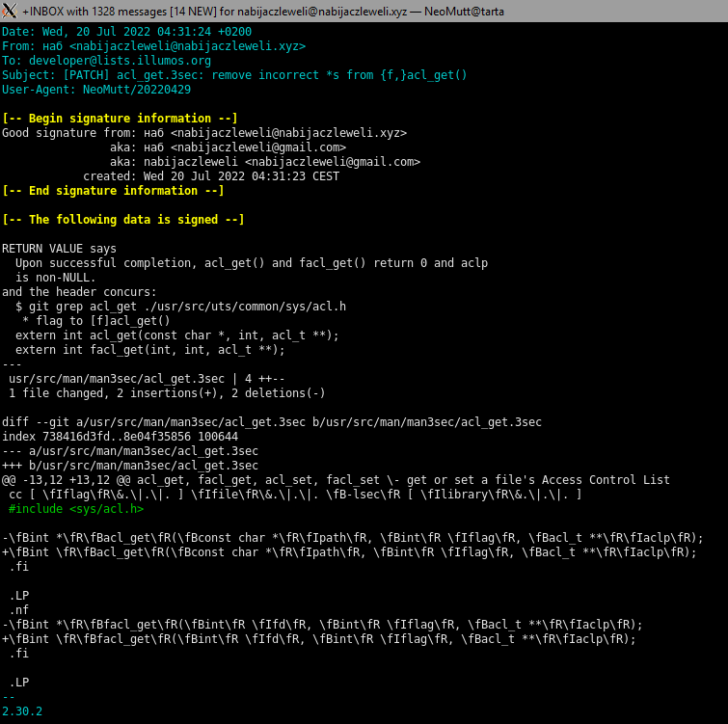Click the End signature information marker

click(113, 191)
